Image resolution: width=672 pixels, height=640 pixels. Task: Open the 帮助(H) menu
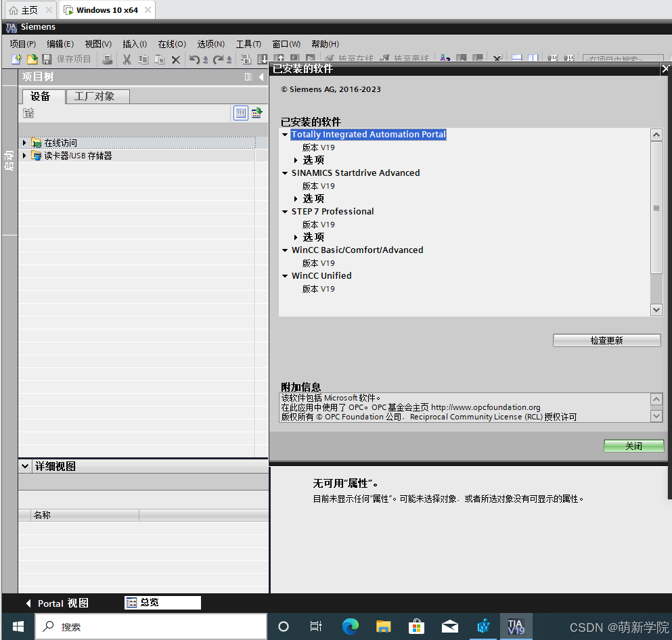point(326,44)
